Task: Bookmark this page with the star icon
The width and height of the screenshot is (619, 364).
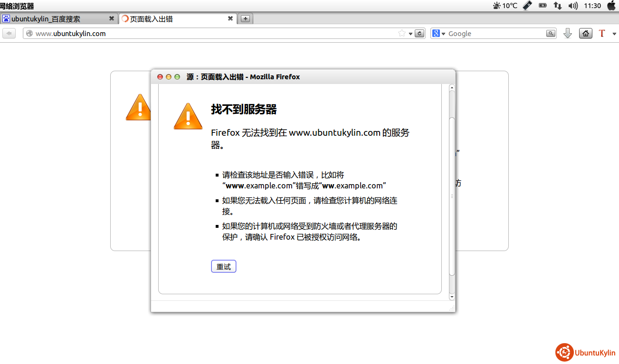Action: [402, 34]
